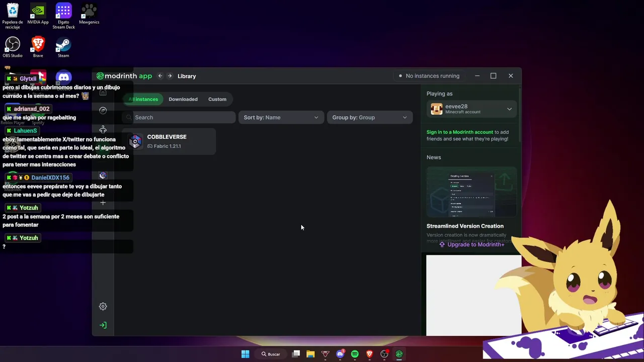Open the Home page in Modrinth sidebar
The height and width of the screenshot is (362, 644).
[103, 93]
